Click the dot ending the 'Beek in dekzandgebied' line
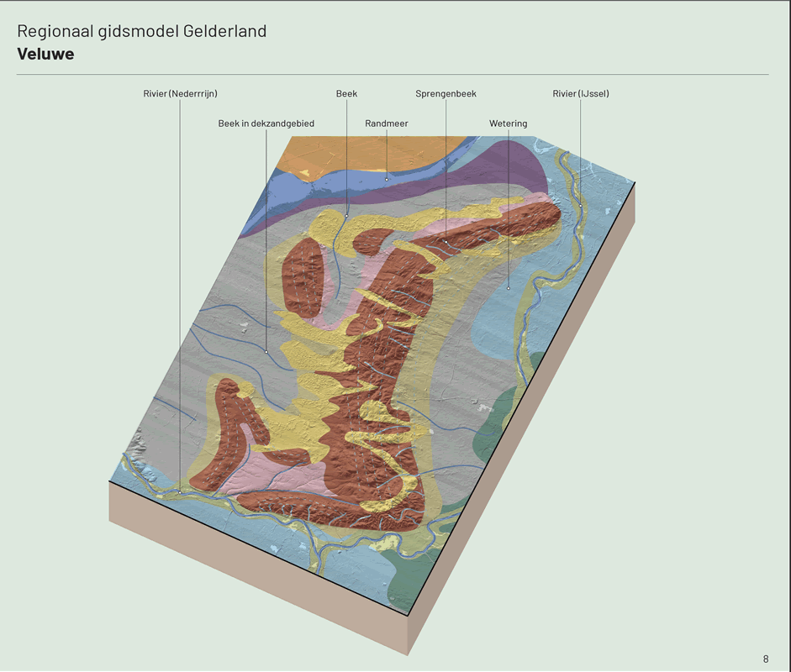This screenshot has width=791, height=672. click(x=266, y=352)
